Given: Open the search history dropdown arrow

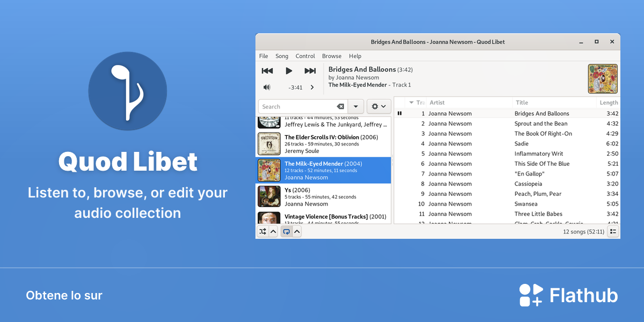Looking at the screenshot, I should (x=356, y=107).
